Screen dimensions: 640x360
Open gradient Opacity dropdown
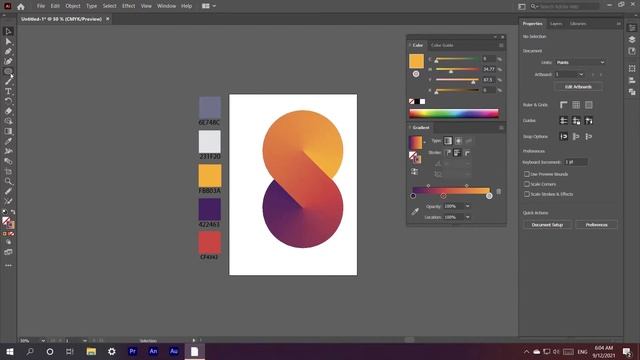[x=467, y=207]
